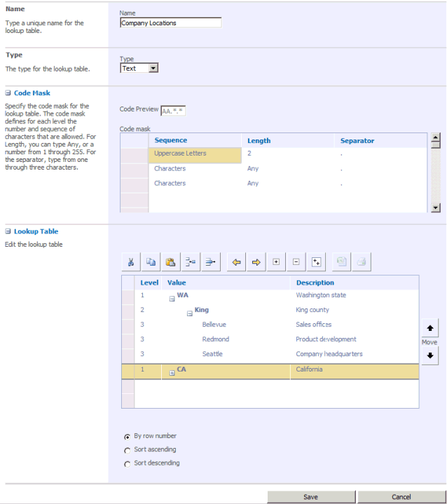This screenshot has width=447, height=504.
Task: Collapse the WA tree node
Action: pyautogui.click(x=172, y=299)
